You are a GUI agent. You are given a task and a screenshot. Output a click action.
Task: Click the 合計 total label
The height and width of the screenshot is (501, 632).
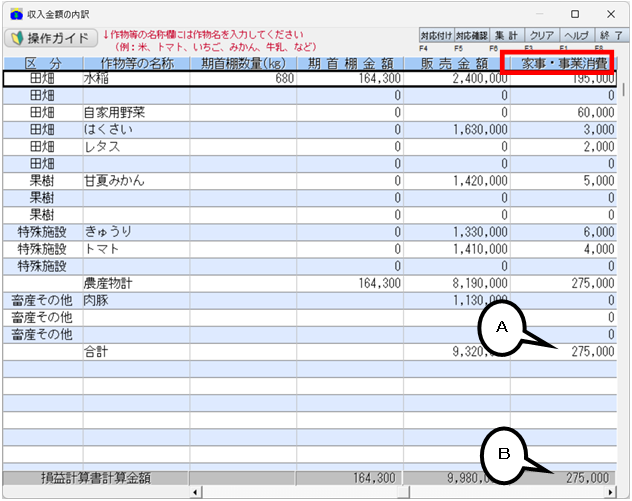pos(96,352)
